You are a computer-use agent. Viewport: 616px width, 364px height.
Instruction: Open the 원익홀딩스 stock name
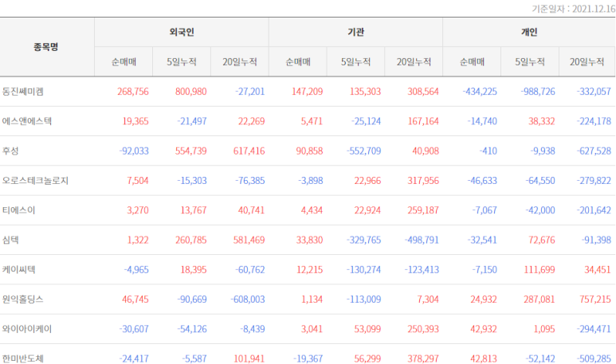click(x=23, y=299)
